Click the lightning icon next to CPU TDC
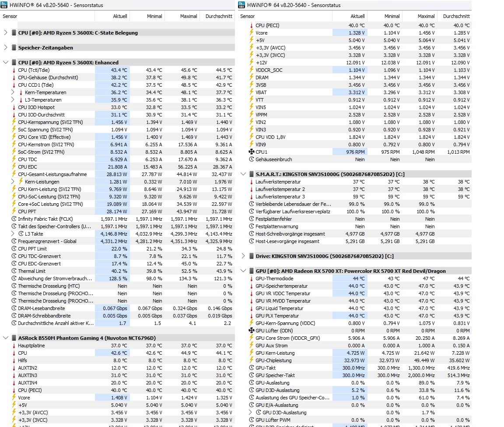 tap(14, 159)
